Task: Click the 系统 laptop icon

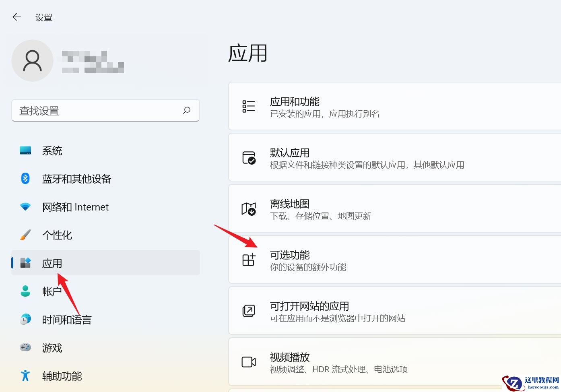Action: pos(25,150)
